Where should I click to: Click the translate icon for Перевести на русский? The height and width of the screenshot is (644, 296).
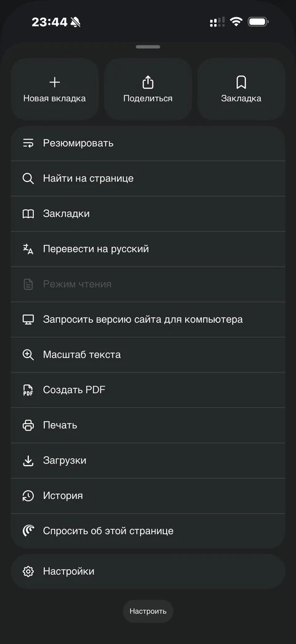[28, 249]
